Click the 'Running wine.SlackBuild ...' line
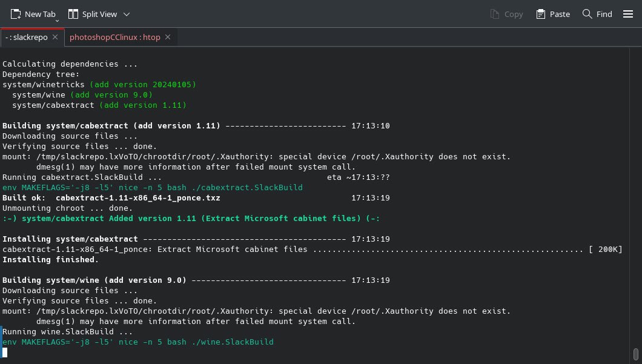This screenshot has height=364, width=642. click(68, 332)
